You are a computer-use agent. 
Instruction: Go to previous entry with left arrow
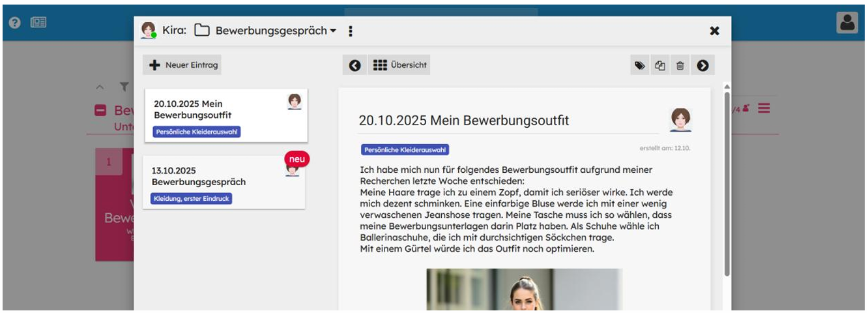(354, 65)
